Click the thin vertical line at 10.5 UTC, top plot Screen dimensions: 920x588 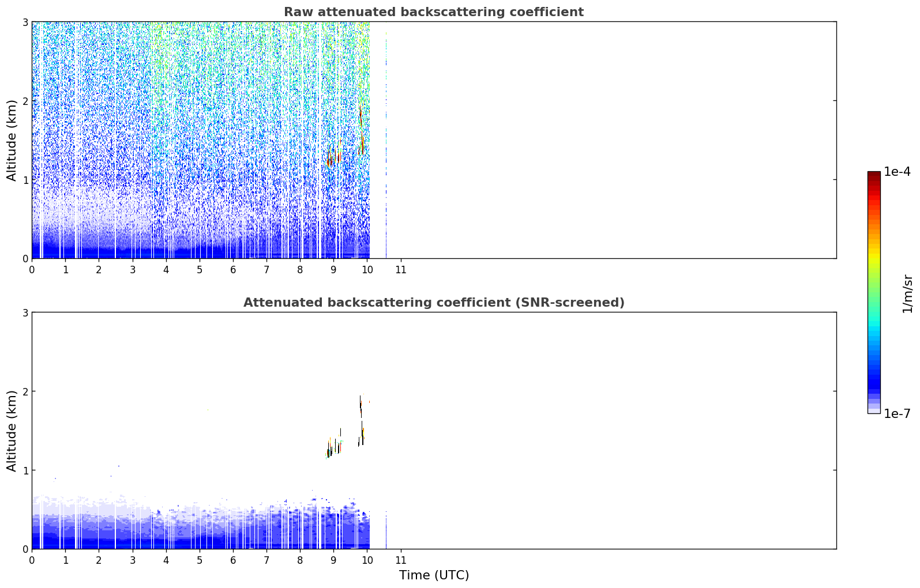pos(386,144)
